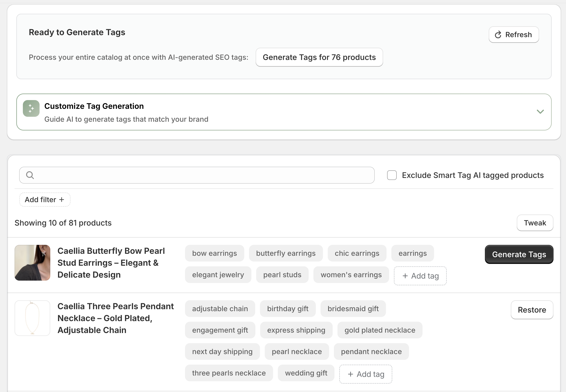
Task: Select the 'engagement gift' tag
Action: (x=220, y=330)
